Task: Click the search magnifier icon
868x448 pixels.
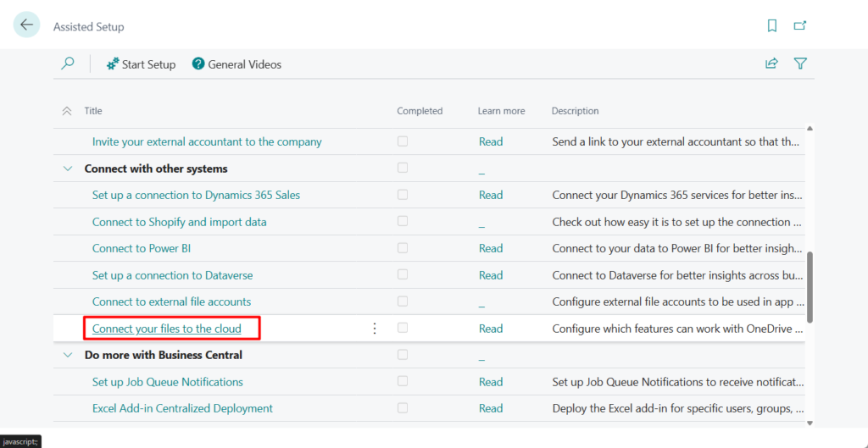Action: [68, 64]
